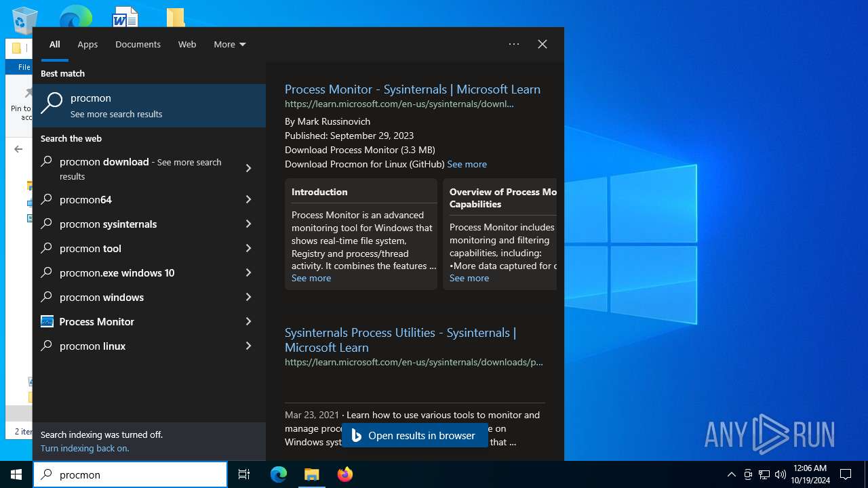Expand arrow next to procmon tool

(249, 248)
